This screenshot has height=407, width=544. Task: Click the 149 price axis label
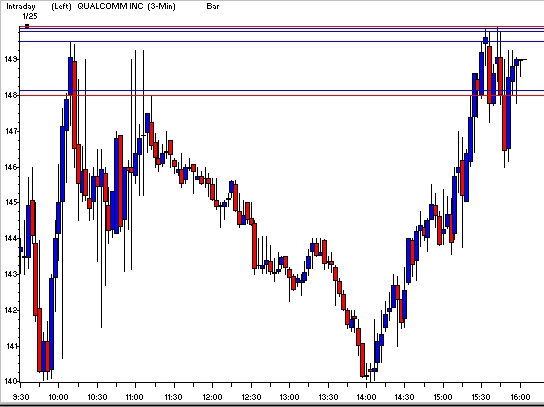pyautogui.click(x=10, y=59)
